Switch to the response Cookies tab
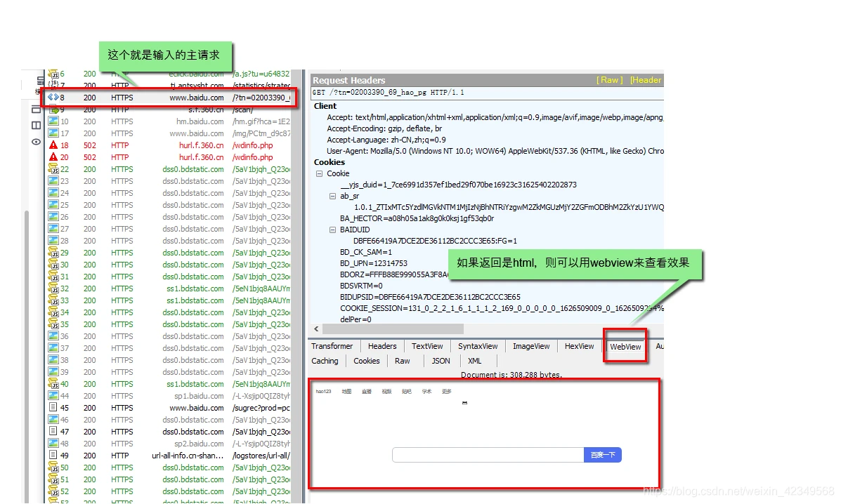This screenshot has width=841, height=504. pos(367,361)
